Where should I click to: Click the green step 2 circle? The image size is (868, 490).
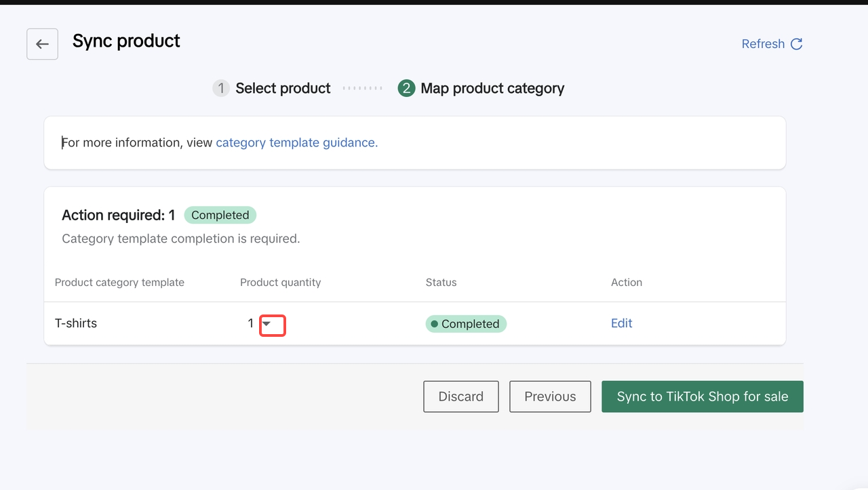(406, 89)
